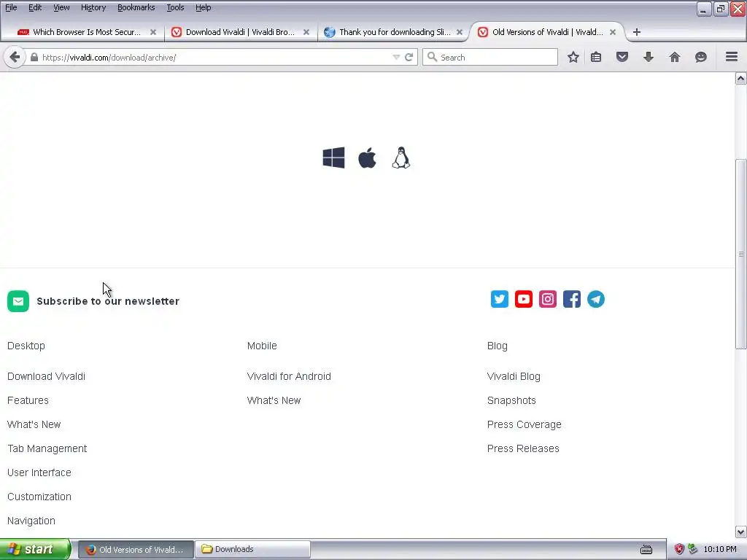The image size is (747, 560).
Task: Open the chat smiley toolbar icon
Action: (x=701, y=57)
